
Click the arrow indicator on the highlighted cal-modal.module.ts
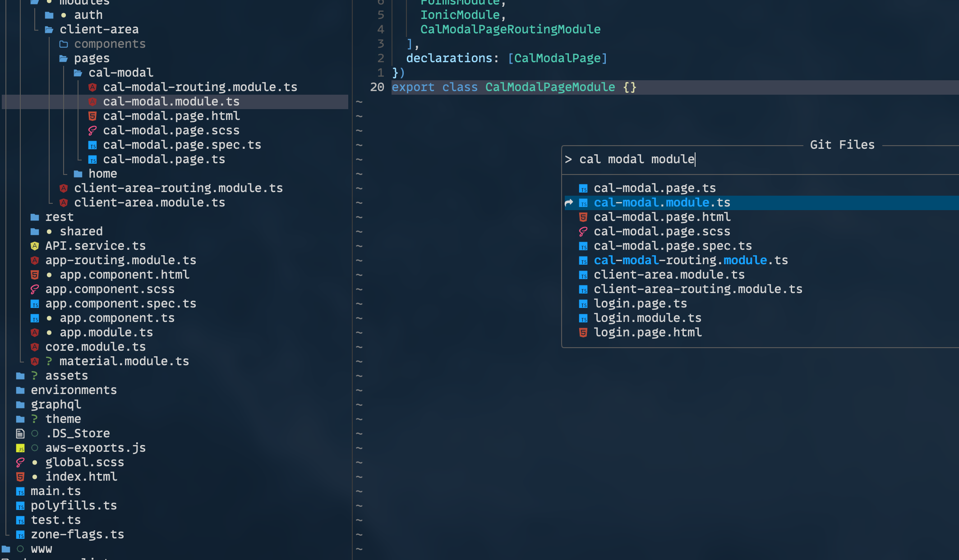tap(569, 203)
